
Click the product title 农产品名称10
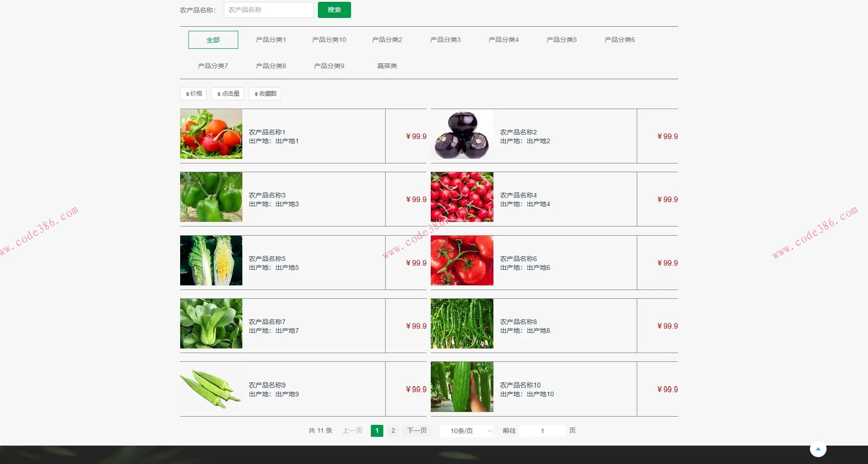[521, 385]
